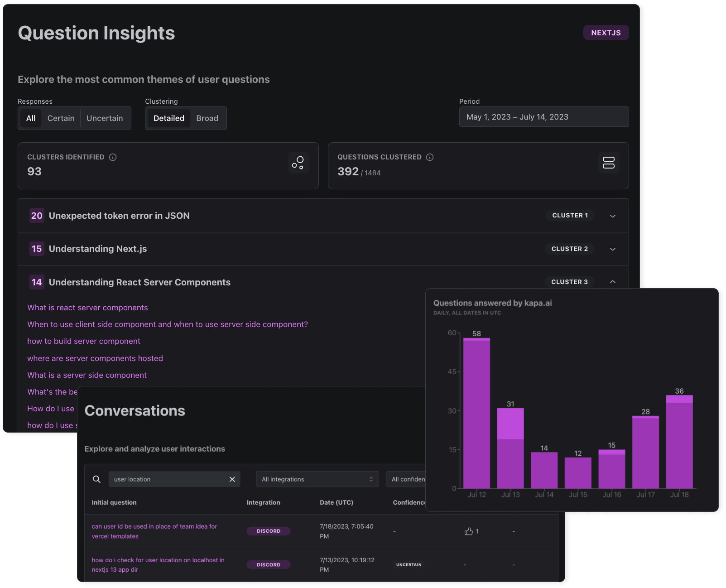Click the Date (UTC) column header

point(337,502)
